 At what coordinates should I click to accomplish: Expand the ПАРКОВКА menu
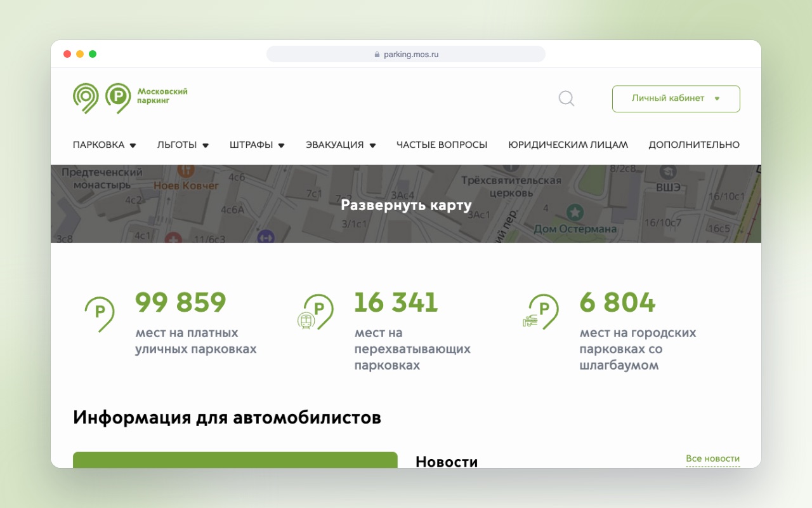point(105,145)
